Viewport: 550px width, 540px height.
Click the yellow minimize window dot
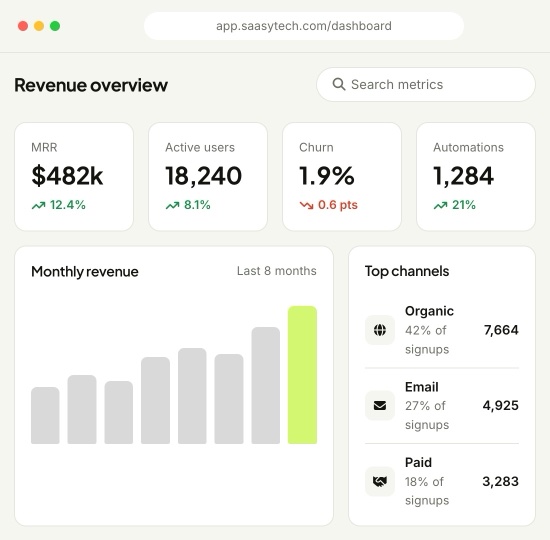point(39,26)
